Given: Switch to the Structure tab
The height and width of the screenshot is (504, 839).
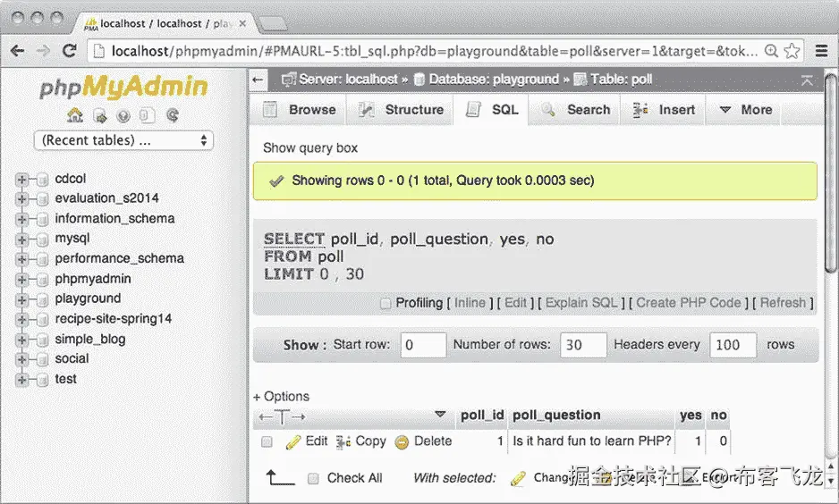Looking at the screenshot, I should [x=402, y=110].
